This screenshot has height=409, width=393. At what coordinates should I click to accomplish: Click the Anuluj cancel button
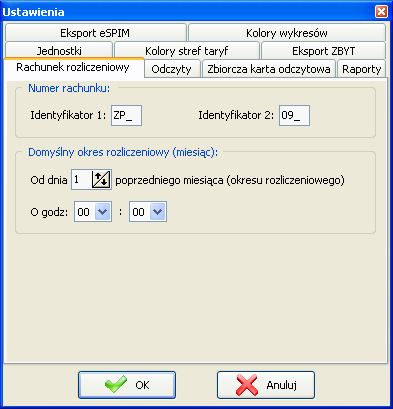pyautogui.click(x=266, y=385)
